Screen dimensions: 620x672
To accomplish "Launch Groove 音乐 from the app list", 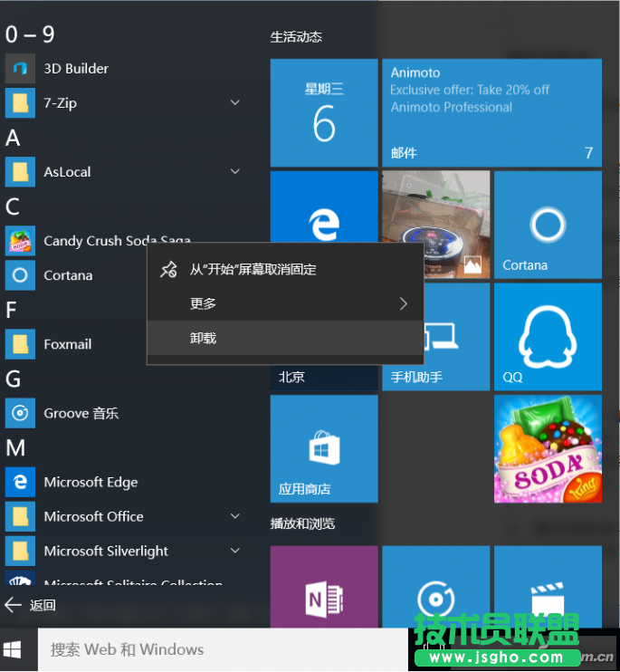I will (x=81, y=413).
